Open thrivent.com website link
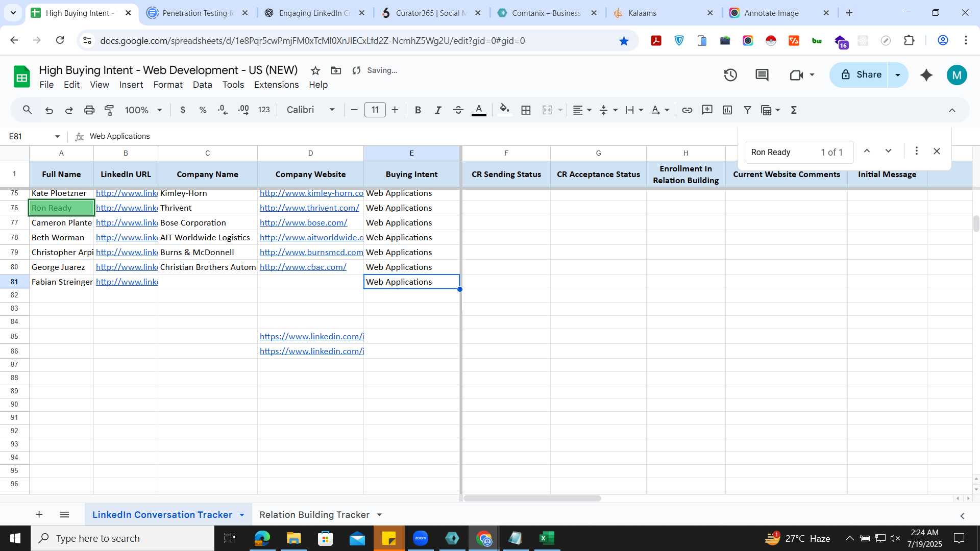980x551 pixels. click(309, 208)
